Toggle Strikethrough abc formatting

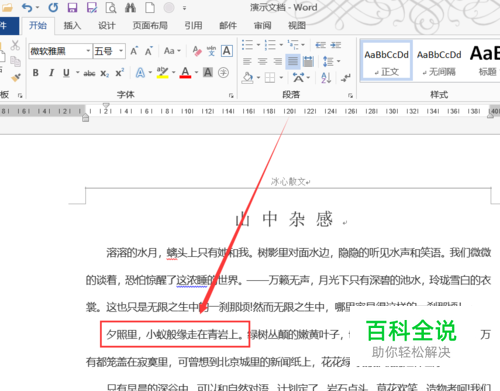pos(89,73)
